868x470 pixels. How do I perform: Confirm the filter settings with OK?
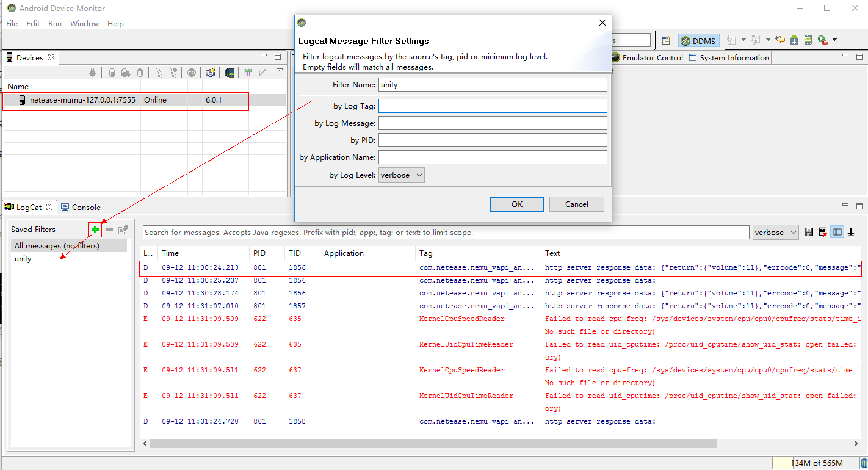[517, 204]
